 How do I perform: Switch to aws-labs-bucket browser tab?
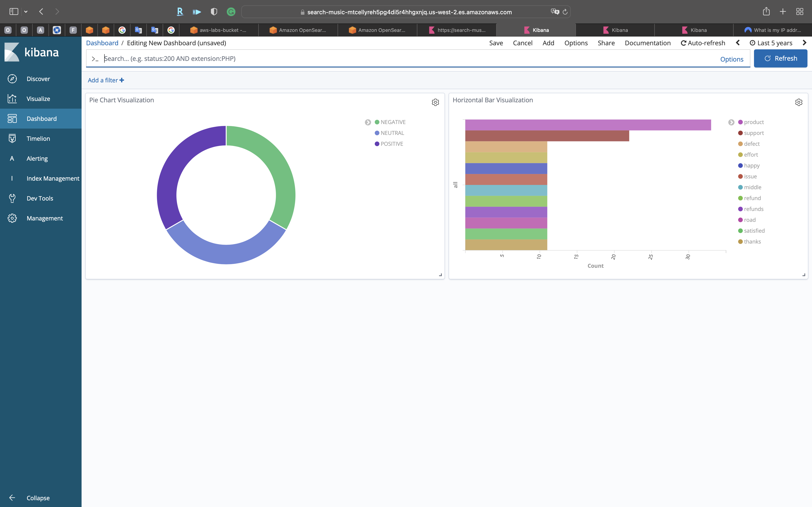pos(219,30)
